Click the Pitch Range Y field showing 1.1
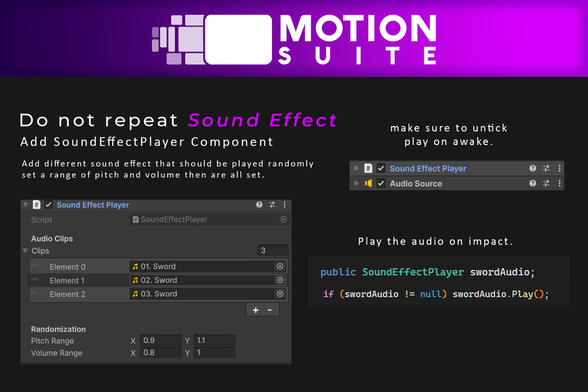The width and height of the screenshot is (588, 392). (x=214, y=341)
